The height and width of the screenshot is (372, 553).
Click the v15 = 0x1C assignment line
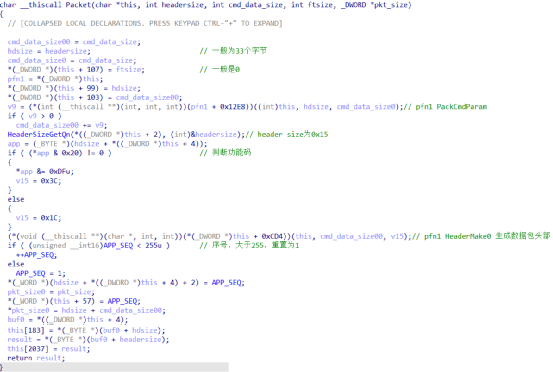(38, 218)
